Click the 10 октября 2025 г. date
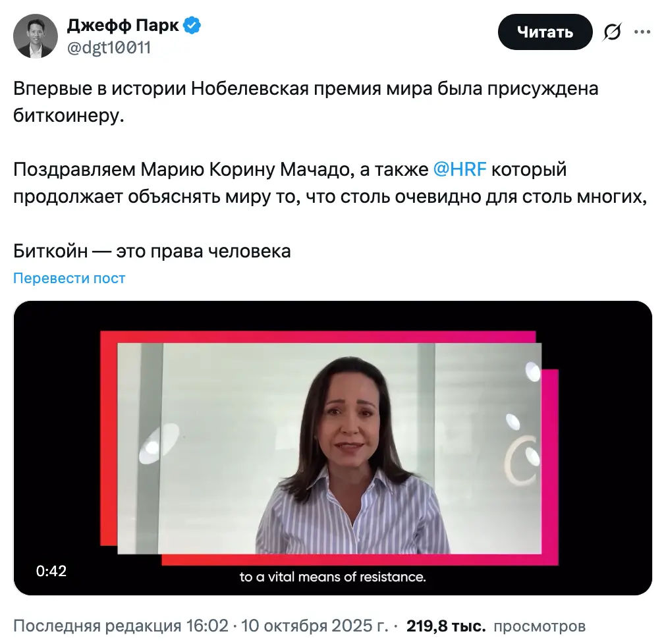664x644 pixels. [x=314, y=626]
